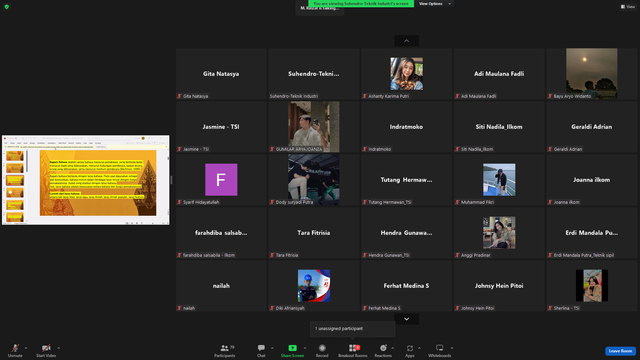Image resolution: width=640 pixels, height=360 pixels.
Task: Select Muhamad Fikri's video tile
Action: click(x=499, y=180)
